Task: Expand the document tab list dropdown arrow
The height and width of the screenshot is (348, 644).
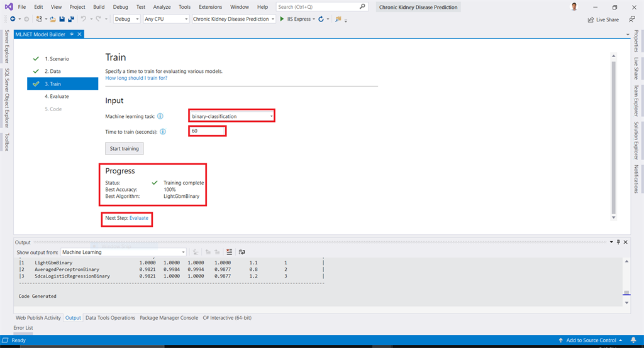Action: click(x=628, y=35)
